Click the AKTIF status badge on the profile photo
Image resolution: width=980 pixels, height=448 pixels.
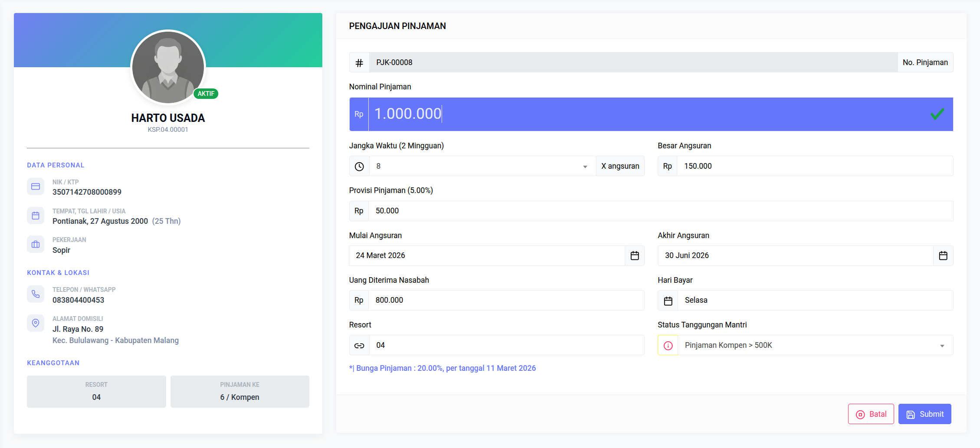[206, 93]
